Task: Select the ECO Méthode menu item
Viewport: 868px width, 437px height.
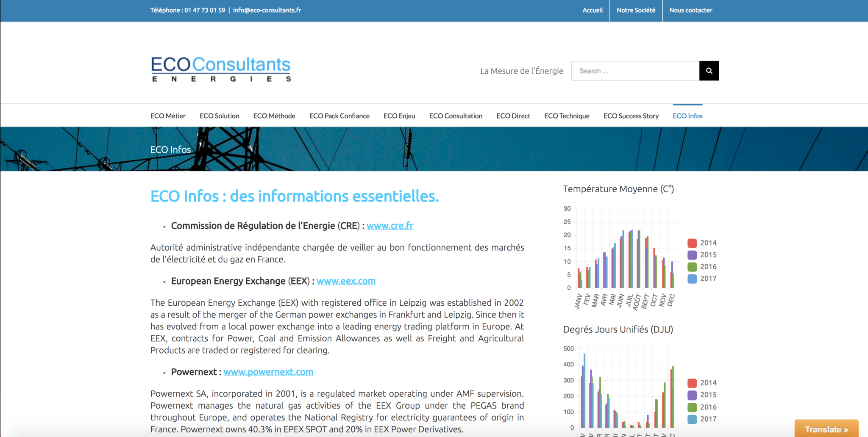Action: (x=274, y=116)
